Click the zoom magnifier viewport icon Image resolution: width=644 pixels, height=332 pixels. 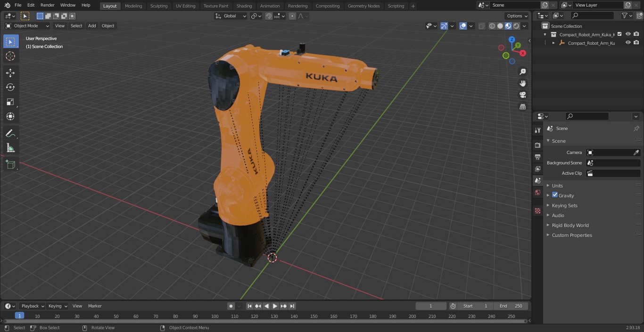[x=522, y=72]
